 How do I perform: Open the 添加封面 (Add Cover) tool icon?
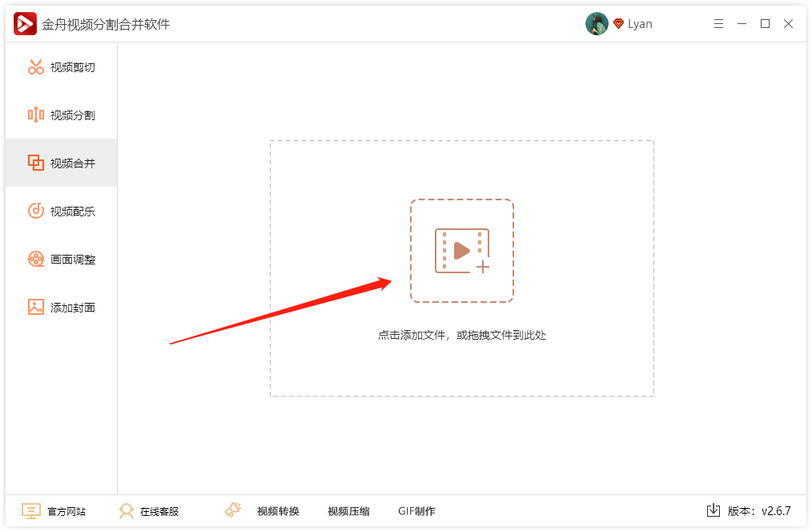(35, 307)
